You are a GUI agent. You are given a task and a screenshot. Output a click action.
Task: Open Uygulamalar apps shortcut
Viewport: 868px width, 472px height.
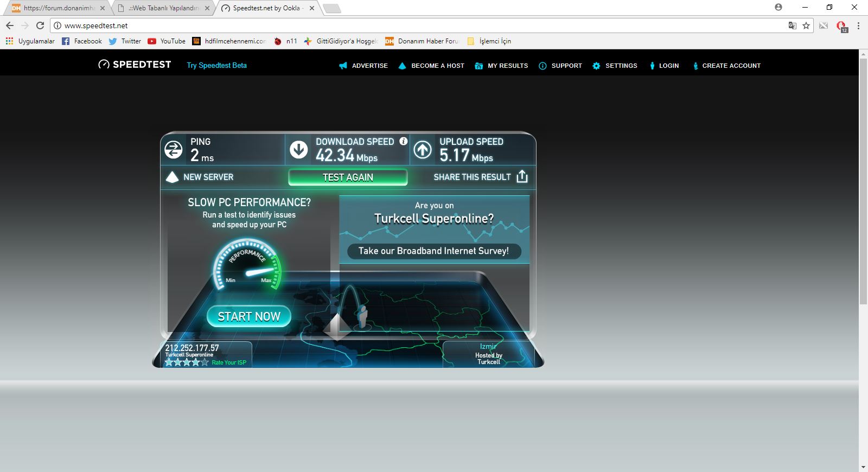(30, 41)
